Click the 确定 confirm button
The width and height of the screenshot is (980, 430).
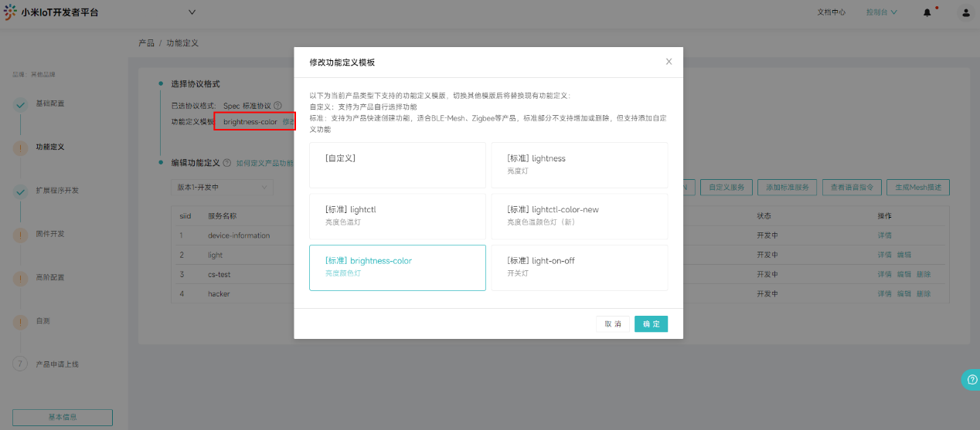tap(651, 324)
